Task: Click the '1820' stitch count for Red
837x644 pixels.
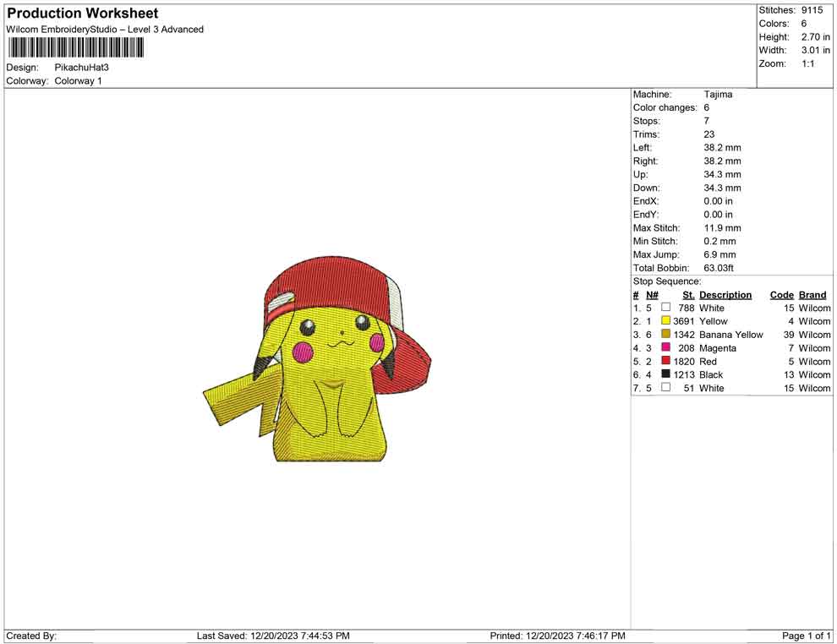Action: pyautogui.click(x=683, y=361)
